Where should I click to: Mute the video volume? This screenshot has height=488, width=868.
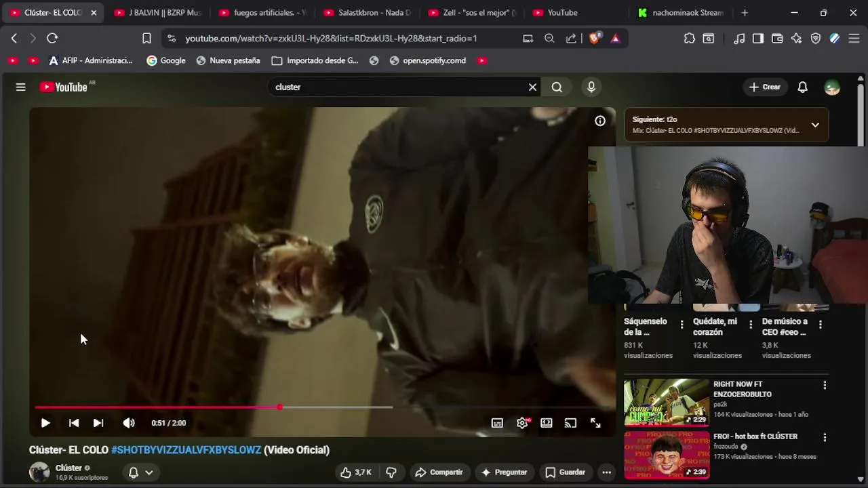(129, 423)
